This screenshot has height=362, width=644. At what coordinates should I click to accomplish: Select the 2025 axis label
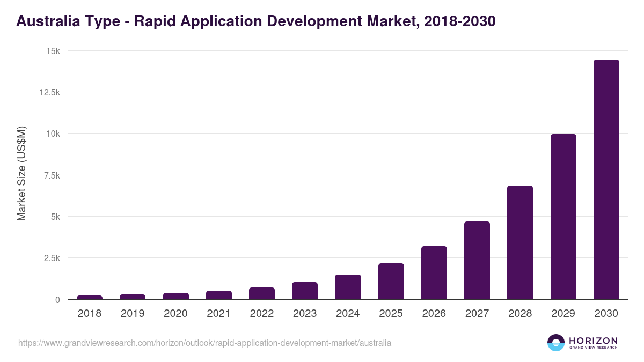click(x=391, y=313)
